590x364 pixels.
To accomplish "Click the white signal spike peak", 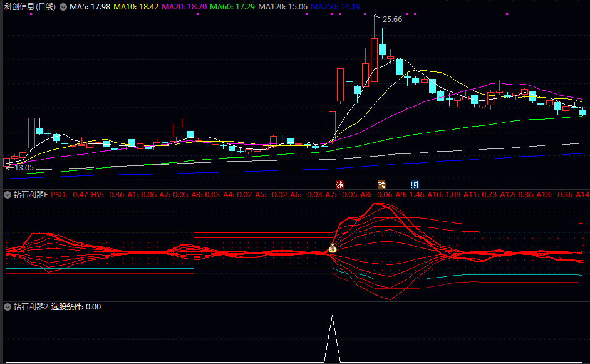I will coord(333,317).
